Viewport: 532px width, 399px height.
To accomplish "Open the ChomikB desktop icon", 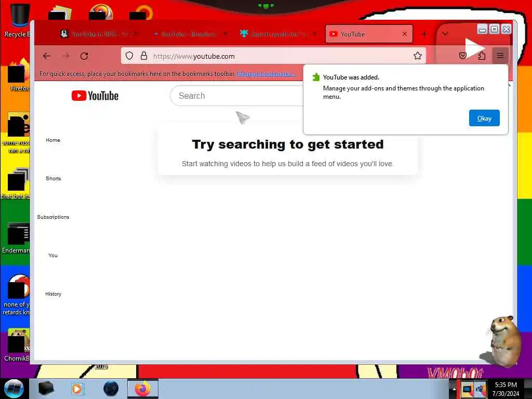I will (17, 344).
